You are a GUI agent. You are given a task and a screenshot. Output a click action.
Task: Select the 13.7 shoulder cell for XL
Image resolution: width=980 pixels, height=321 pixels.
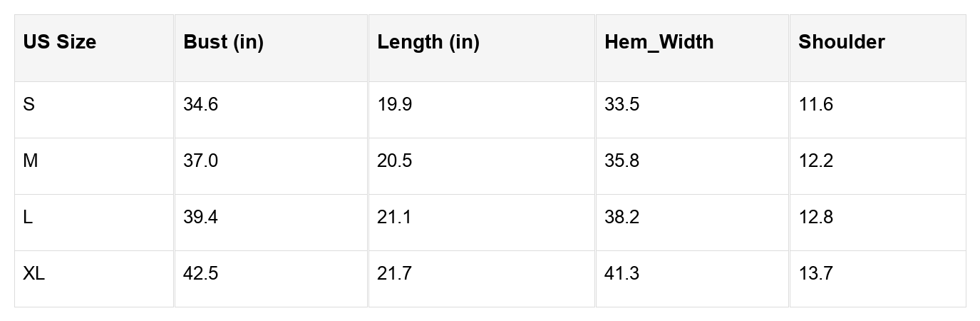click(x=815, y=274)
